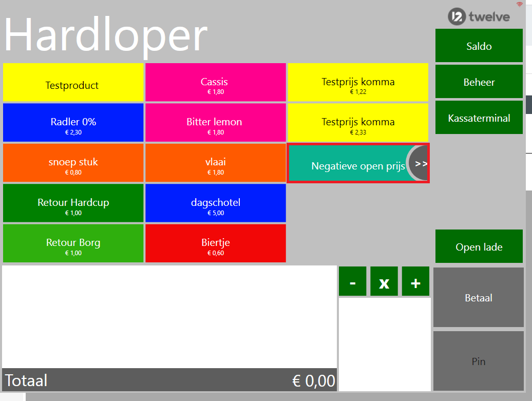Screen dimensions: 532x401
Task: Open the Beheer menu
Action: pyautogui.click(x=479, y=82)
